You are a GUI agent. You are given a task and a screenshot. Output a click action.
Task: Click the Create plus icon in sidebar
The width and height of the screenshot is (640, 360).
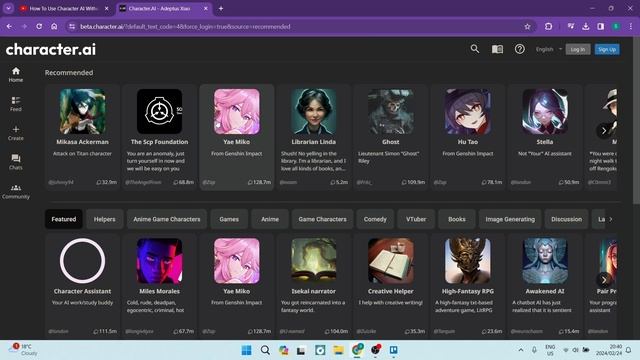tap(16, 129)
